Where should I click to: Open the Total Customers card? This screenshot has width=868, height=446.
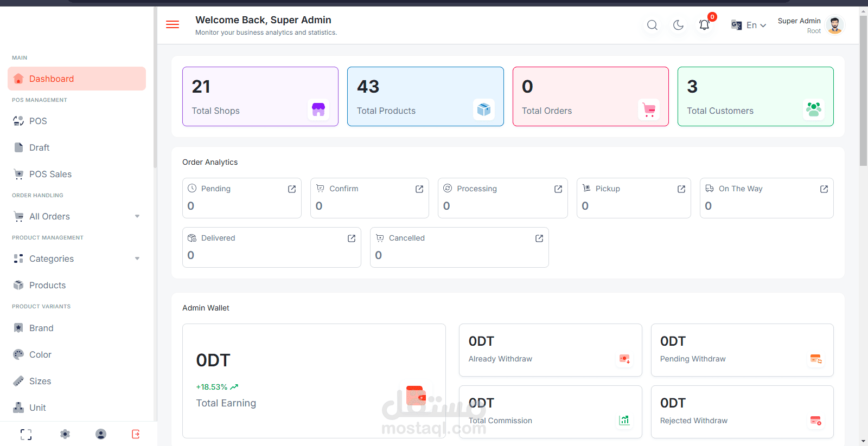755,96
